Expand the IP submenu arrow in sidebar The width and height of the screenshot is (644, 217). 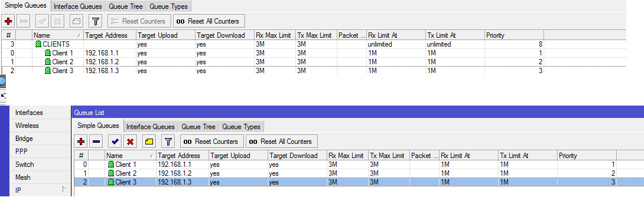64,190
